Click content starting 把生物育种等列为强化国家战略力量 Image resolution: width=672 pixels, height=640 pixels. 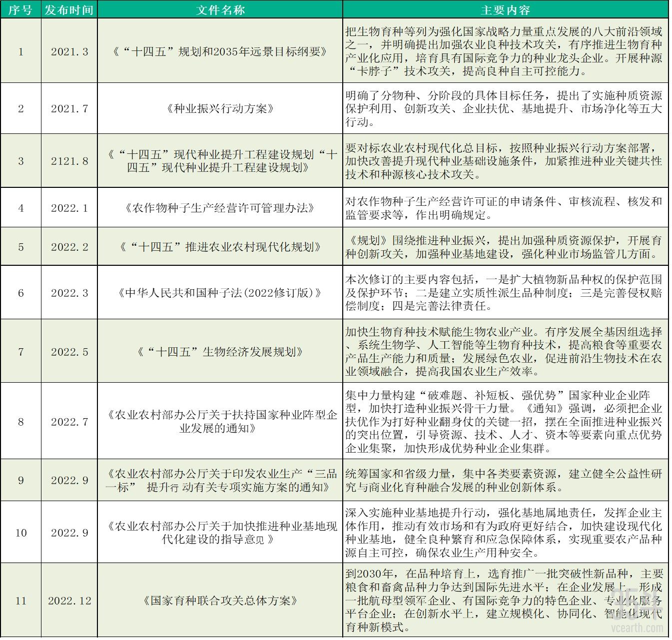click(505, 51)
